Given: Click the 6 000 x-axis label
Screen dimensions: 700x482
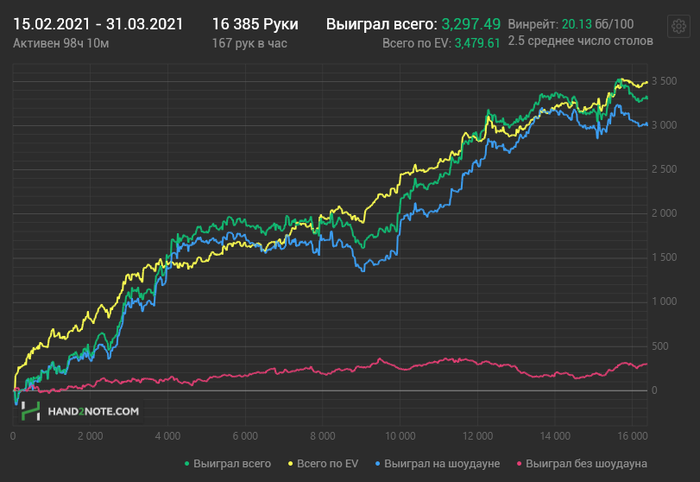Looking at the screenshot, I should point(245,436).
